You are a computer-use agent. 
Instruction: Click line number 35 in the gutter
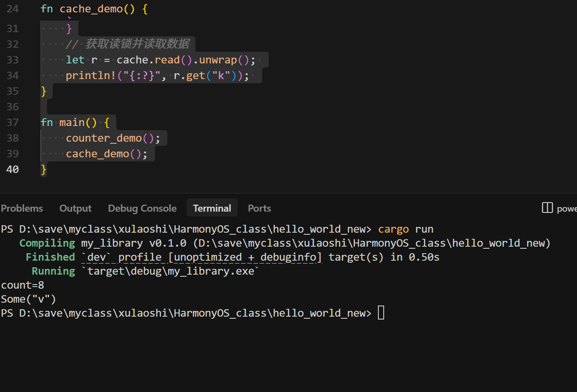pyautogui.click(x=13, y=91)
